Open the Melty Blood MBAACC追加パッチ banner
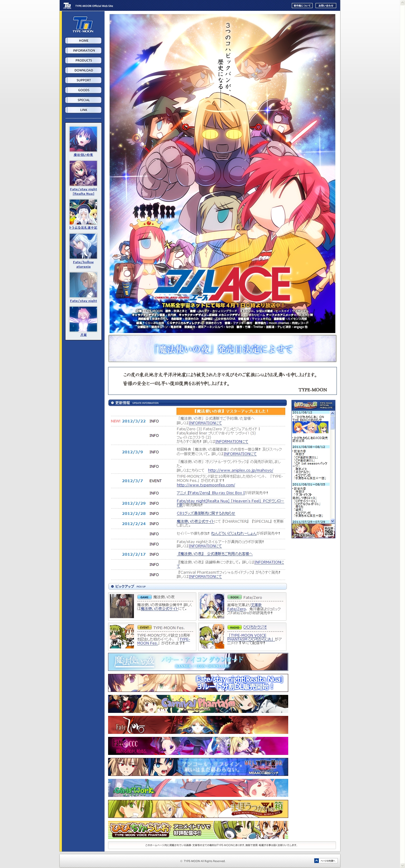 (198, 767)
